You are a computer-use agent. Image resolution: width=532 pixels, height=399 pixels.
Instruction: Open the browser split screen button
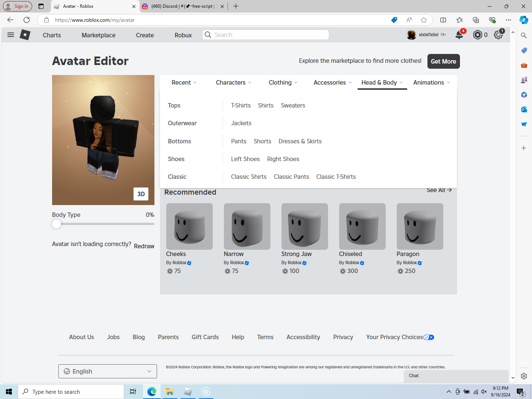coord(443,20)
